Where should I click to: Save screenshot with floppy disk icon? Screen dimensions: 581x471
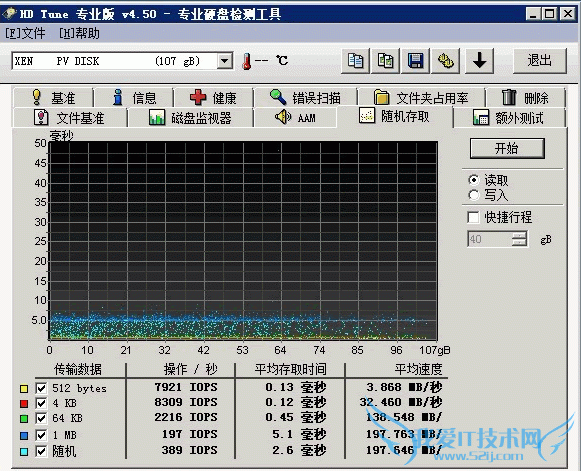[415, 60]
